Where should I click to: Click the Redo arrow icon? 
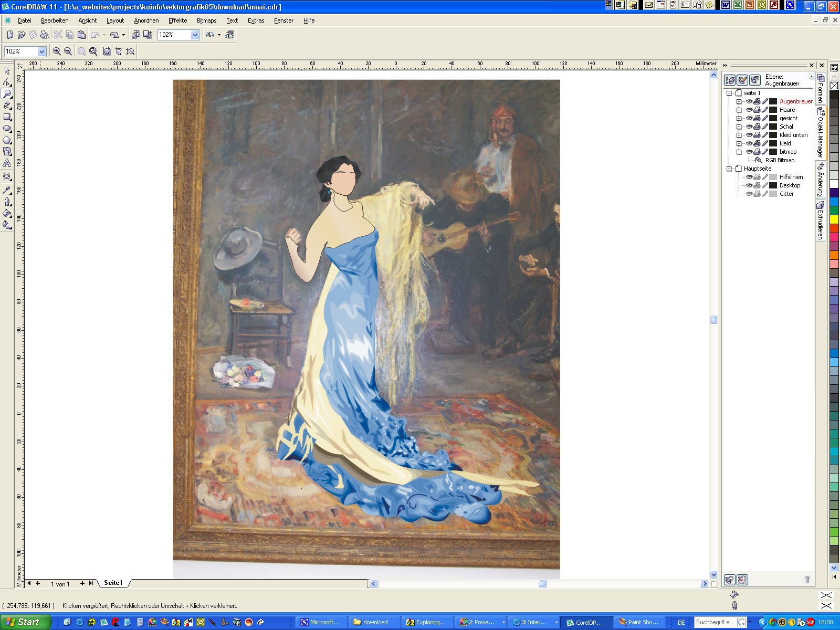114,35
